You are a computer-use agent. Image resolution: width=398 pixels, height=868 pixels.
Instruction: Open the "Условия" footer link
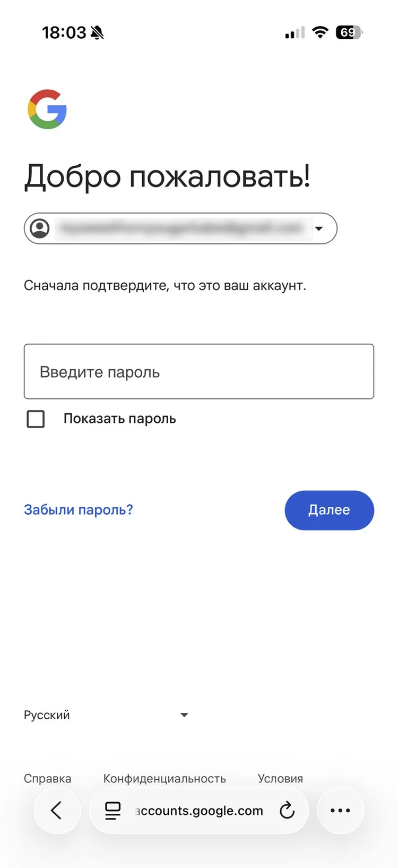280,778
